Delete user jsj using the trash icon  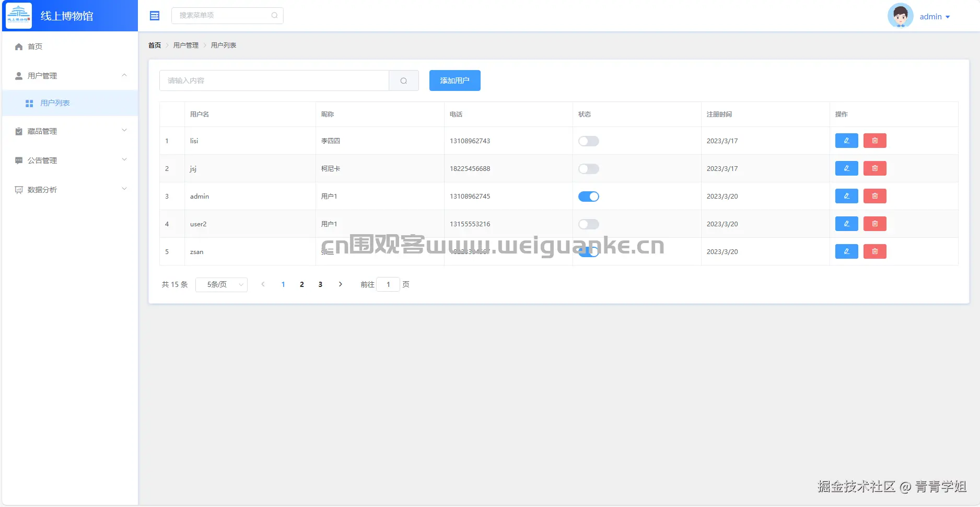coord(874,168)
